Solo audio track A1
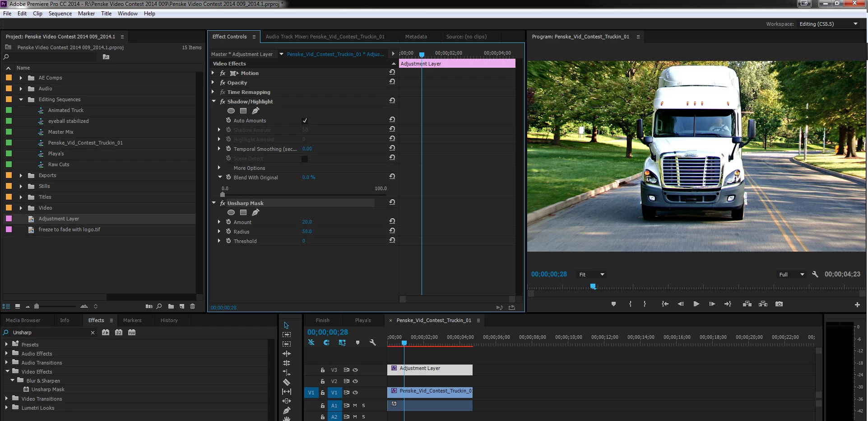 (363, 406)
